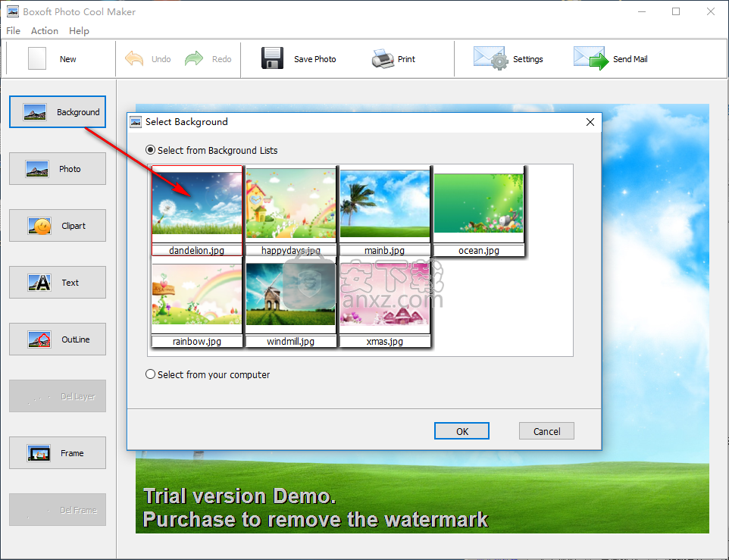Click Cancel in Select Background dialog
729x560 pixels.
[x=547, y=431]
